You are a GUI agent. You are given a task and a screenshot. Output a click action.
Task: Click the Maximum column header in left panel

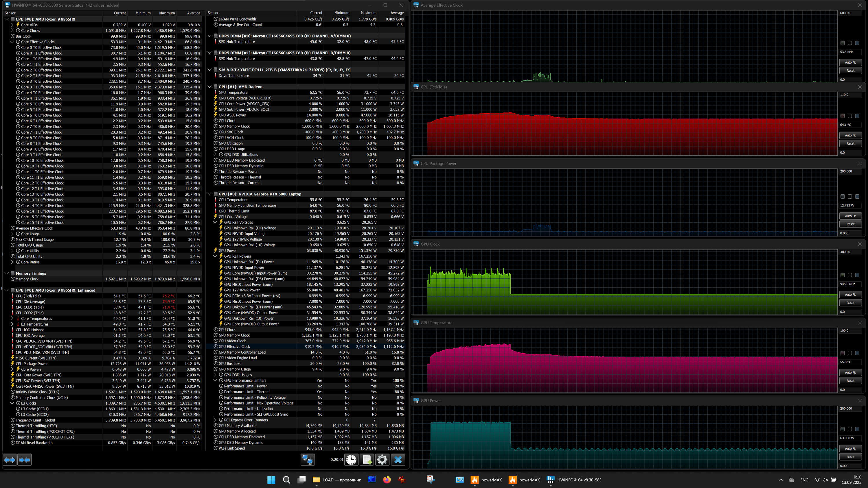tap(167, 13)
